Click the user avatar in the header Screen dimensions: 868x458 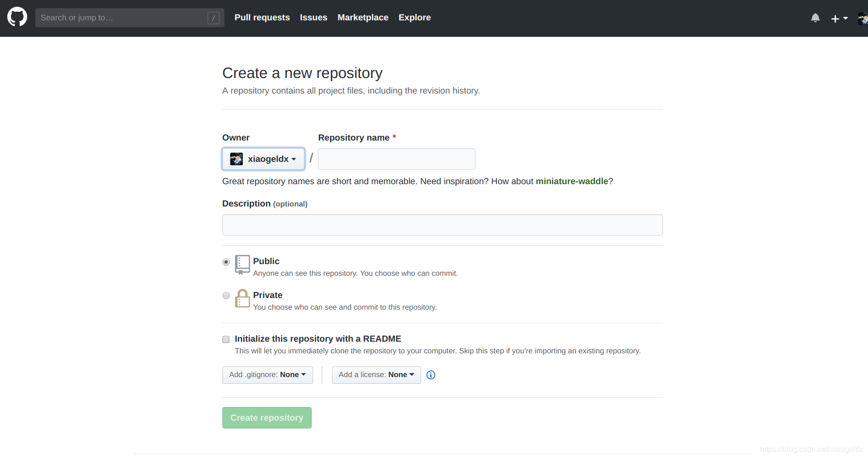(x=863, y=18)
